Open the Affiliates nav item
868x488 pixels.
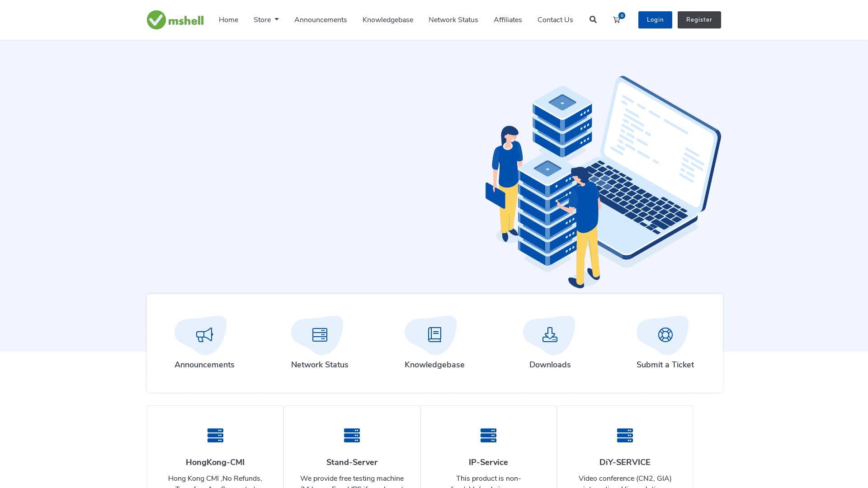pos(508,20)
